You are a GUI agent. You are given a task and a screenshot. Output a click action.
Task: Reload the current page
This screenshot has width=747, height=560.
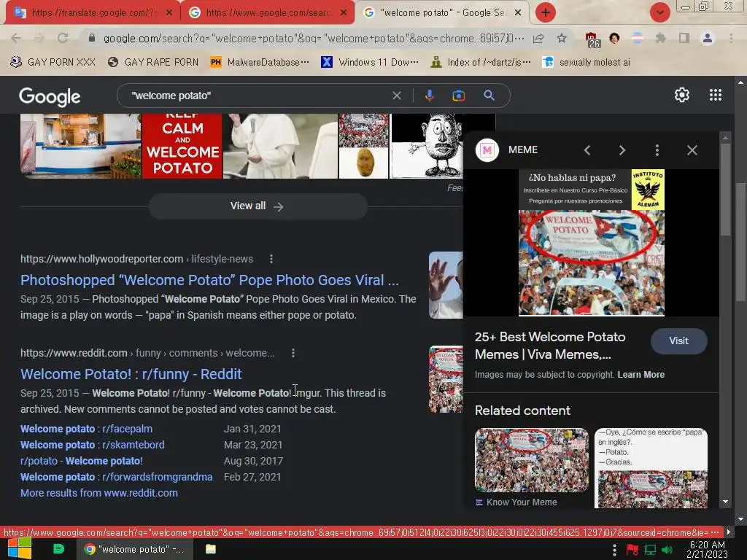point(63,38)
